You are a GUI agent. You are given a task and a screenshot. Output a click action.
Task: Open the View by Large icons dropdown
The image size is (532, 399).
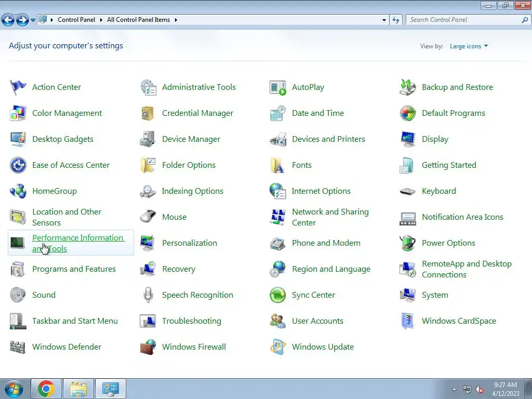469,46
